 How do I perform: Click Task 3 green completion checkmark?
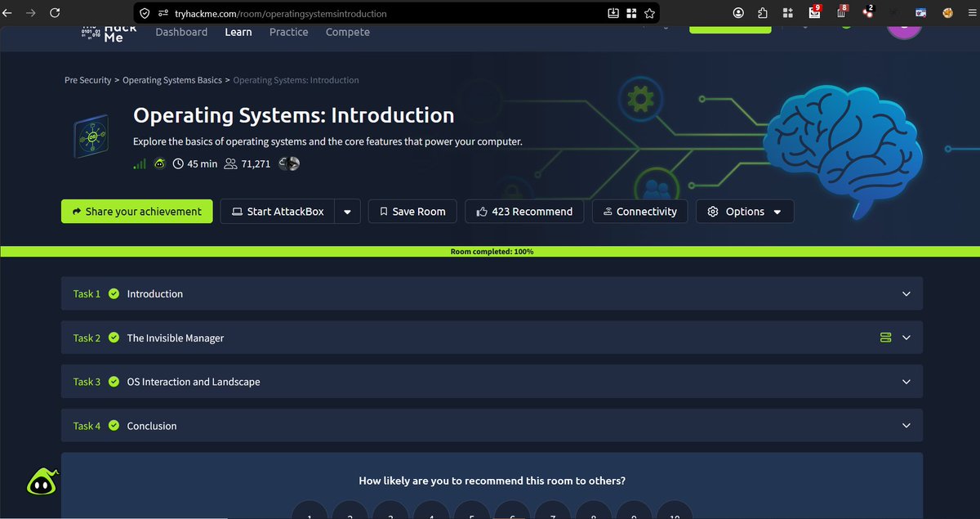click(x=114, y=382)
